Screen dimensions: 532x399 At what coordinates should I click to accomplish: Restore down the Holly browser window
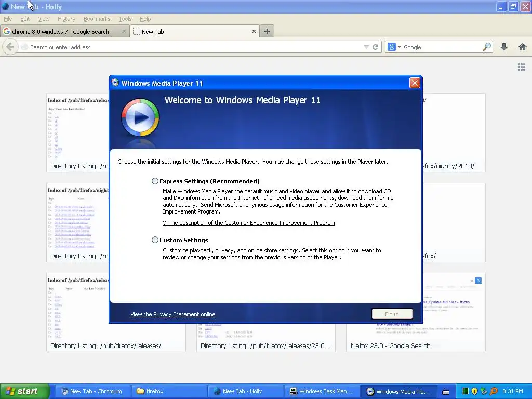pyautogui.click(x=513, y=6)
